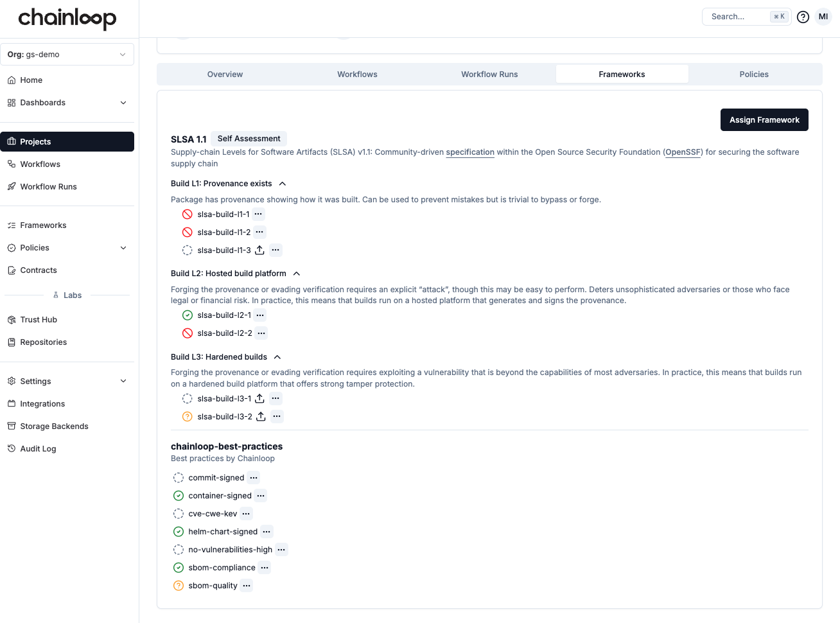
Task: Click the unknown status icon of sbom-quality
Action: pyautogui.click(x=179, y=585)
